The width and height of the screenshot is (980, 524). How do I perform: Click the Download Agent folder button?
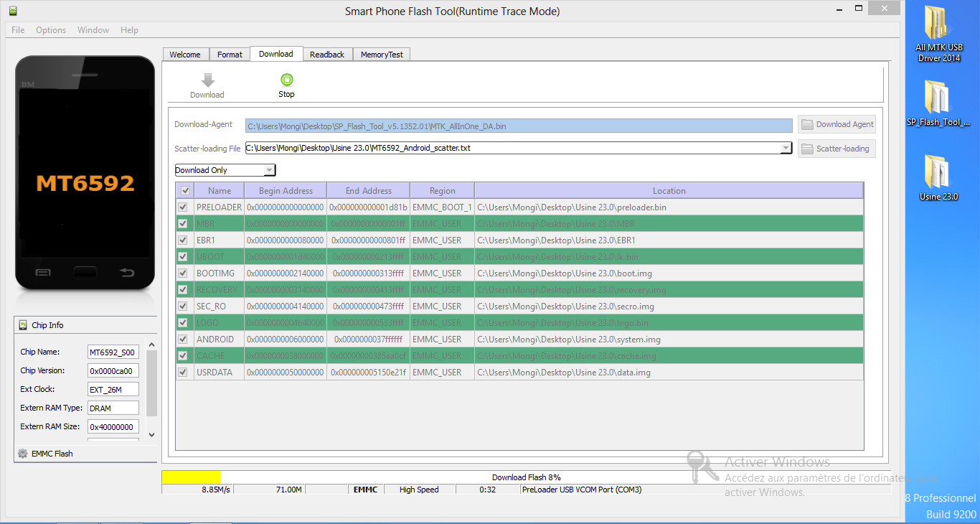837,124
